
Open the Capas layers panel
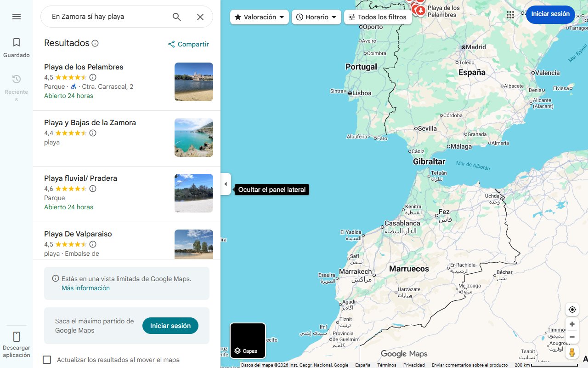(248, 340)
